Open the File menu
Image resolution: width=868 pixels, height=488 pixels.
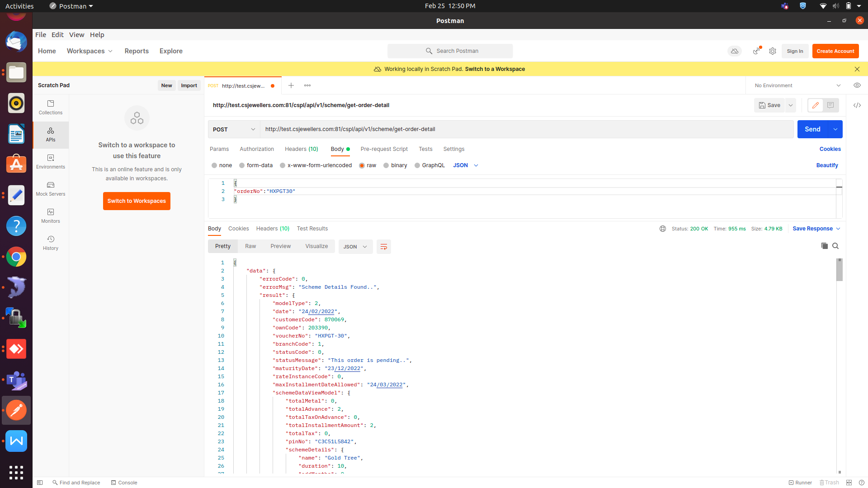pyautogui.click(x=41, y=35)
